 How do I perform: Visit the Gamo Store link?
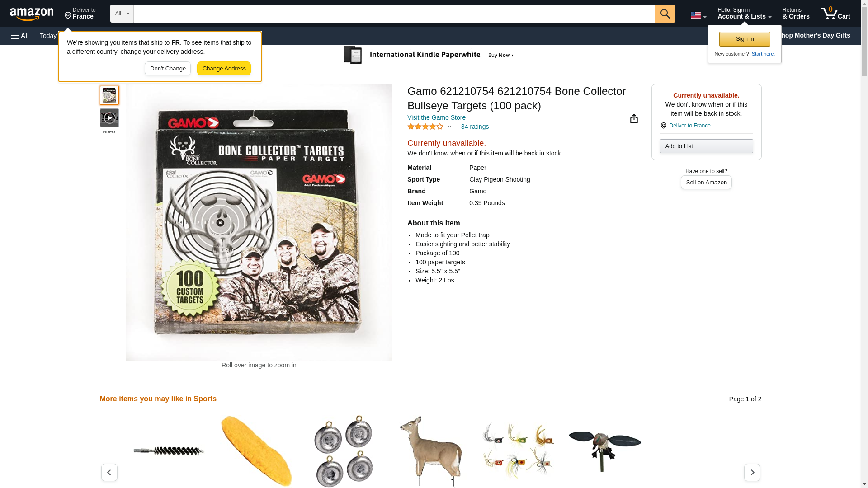436,117
